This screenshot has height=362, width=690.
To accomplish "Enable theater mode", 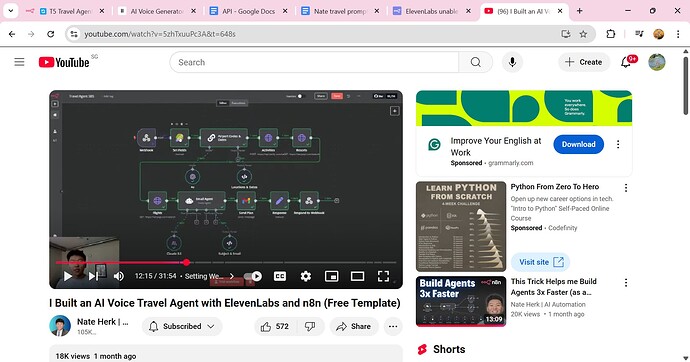I will [x=357, y=276].
